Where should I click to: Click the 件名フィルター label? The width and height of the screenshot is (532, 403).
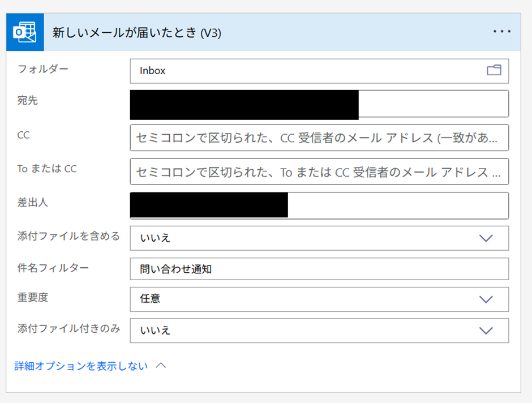(x=53, y=268)
